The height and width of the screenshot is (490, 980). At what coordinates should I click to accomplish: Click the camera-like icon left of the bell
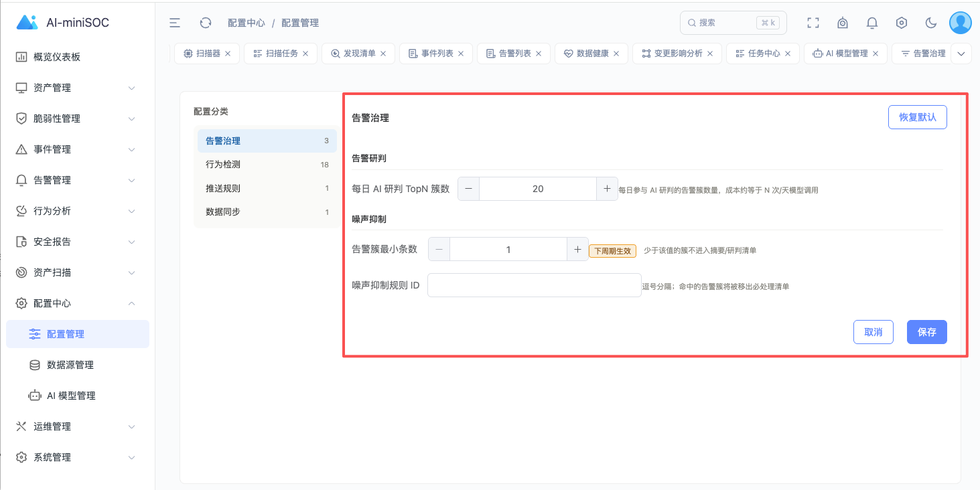coord(843,23)
